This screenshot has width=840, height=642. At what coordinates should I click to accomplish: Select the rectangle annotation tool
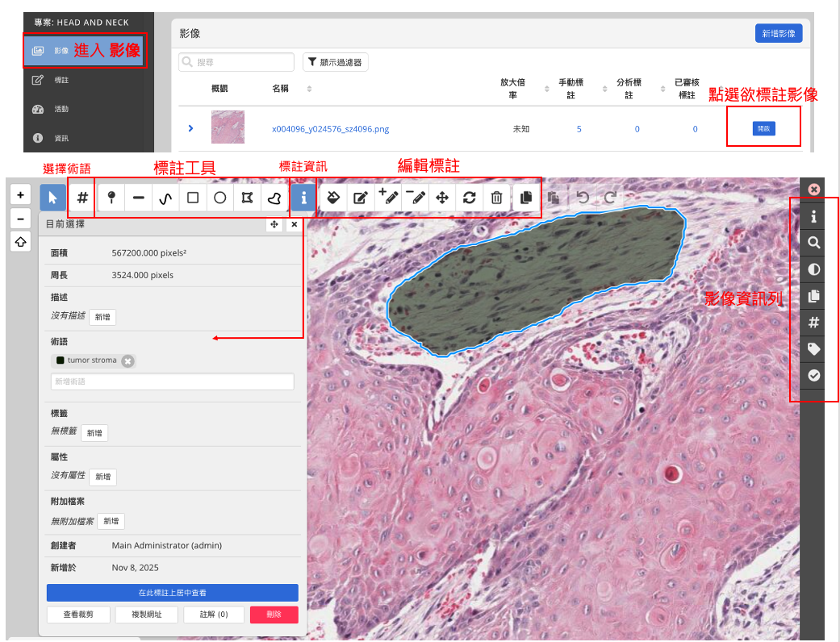(193, 198)
